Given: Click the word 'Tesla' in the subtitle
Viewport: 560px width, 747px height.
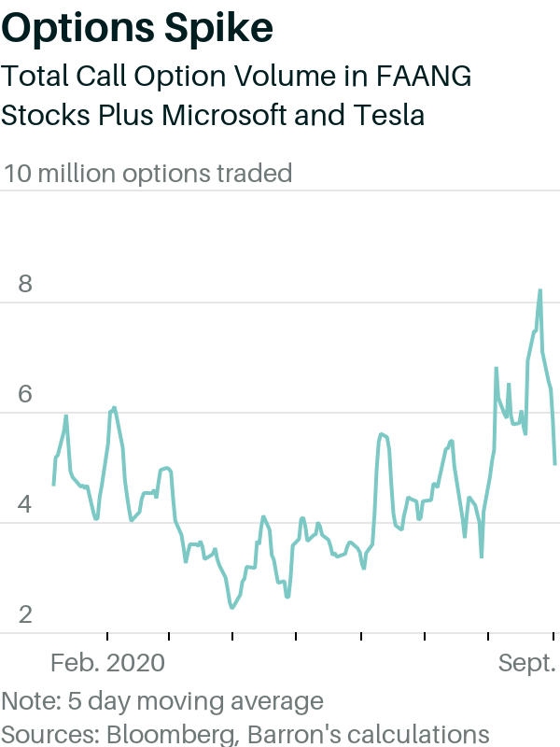Looking at the screenshot, I should (388, 115).
